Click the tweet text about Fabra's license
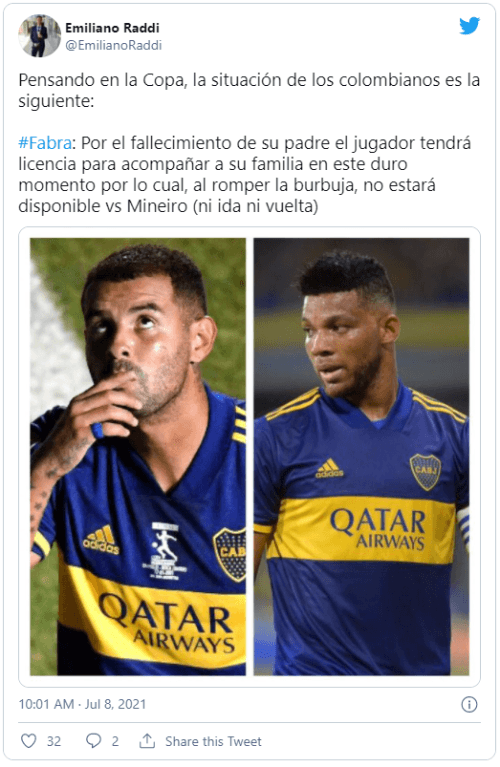Screen dimensions: 500x767 pos(245,175)
